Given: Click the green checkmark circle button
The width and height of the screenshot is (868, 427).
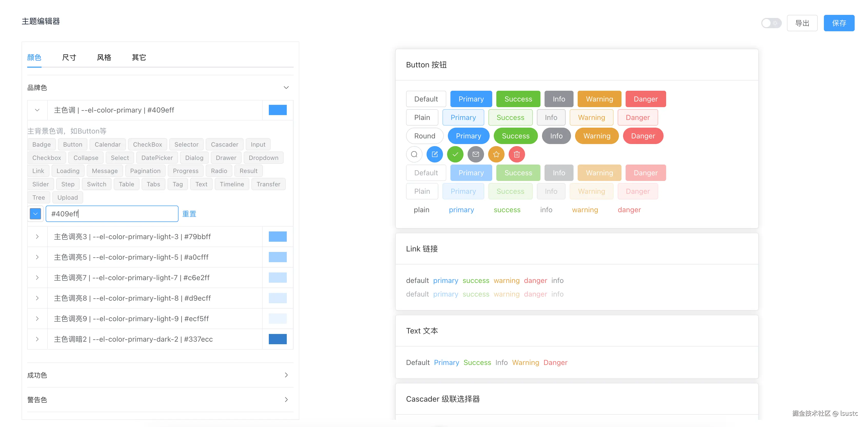Looking at the screenshot, I should click(455, 154).
